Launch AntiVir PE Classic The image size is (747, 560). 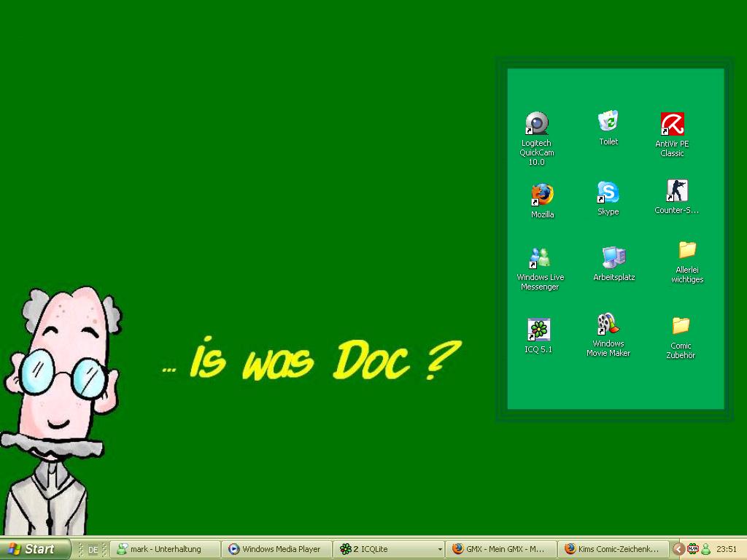coord(672,124)
